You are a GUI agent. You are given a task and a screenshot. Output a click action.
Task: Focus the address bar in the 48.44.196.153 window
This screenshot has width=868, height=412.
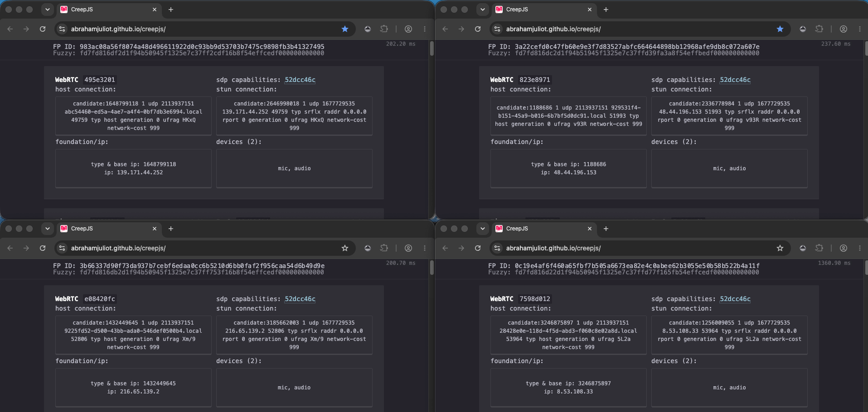[639, 29]
